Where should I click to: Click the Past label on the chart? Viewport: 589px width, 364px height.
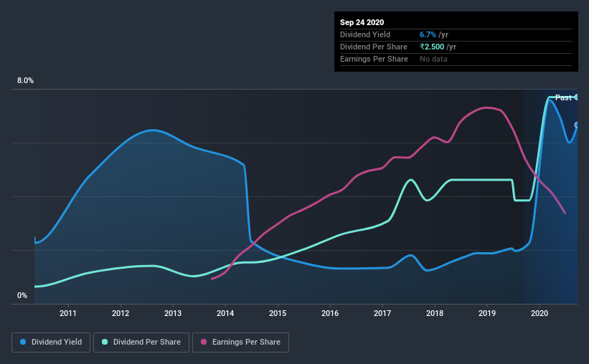point(563,97)
